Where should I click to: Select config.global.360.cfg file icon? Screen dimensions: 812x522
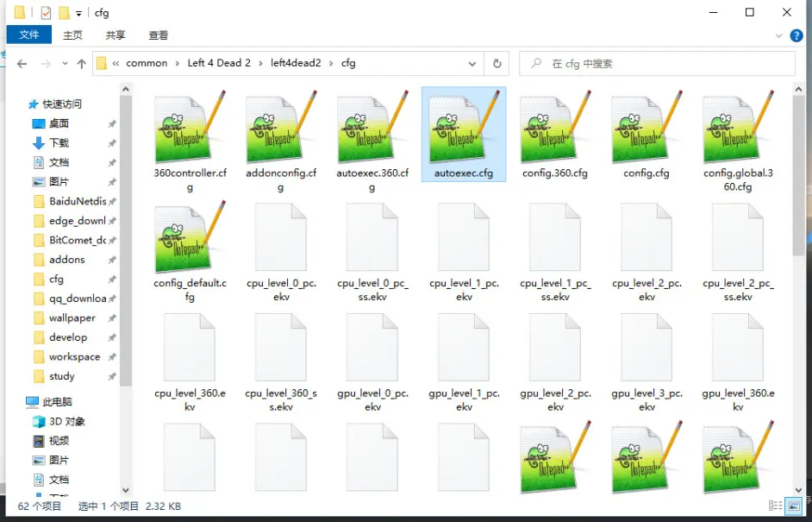(738, 128)
